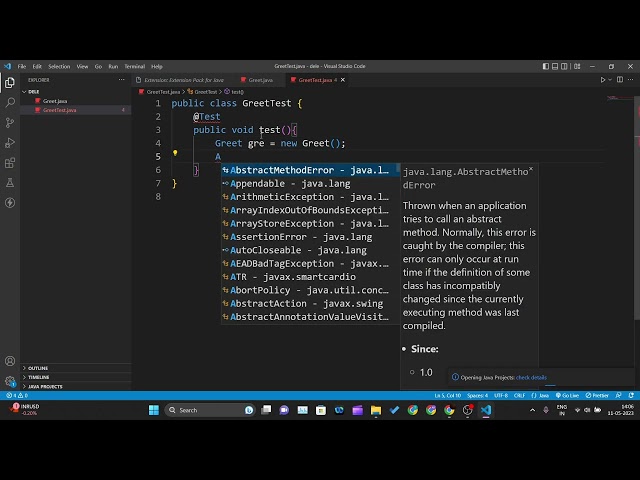Select the AssertionError suggestion

coord(309,237)
